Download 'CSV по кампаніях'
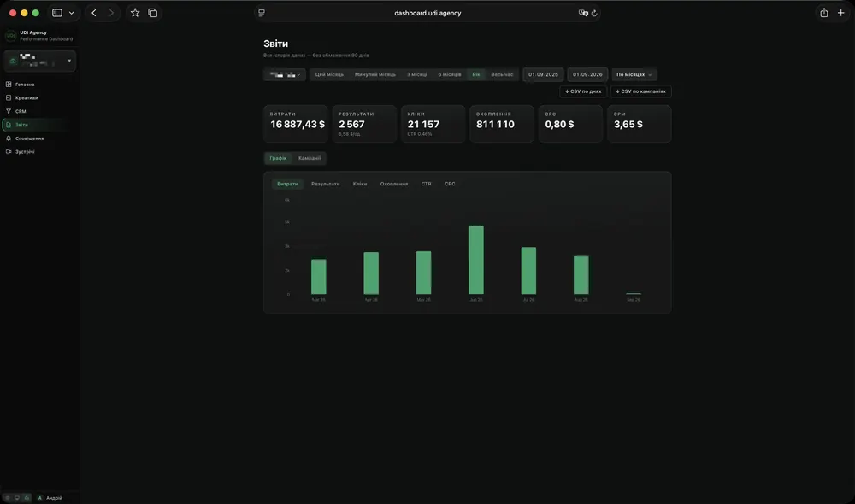The width and height of the screenshot is (855, 504). (640, 91)
